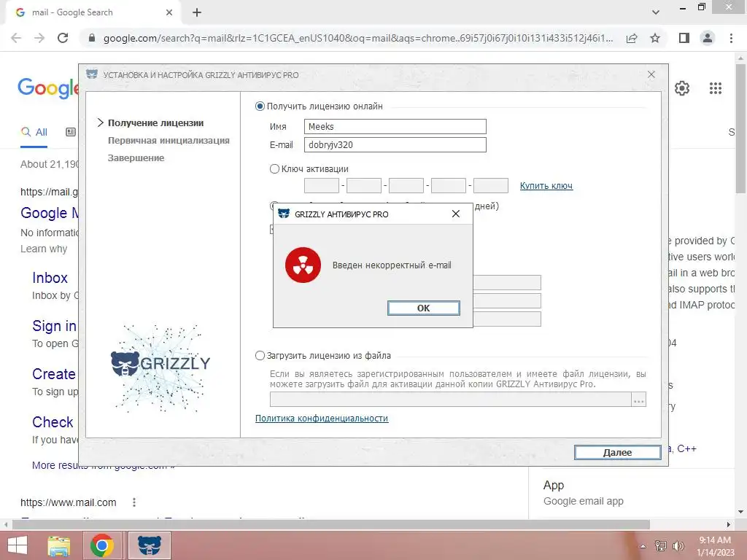Viewport: 747px width, 560px height.
Task: Close the mail - Google Search tab
Action: click(169, 12)
